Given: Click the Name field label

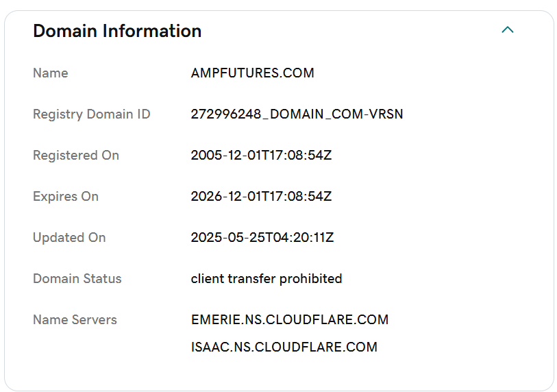Looking at the screenshot, I should tap(51, 73).
